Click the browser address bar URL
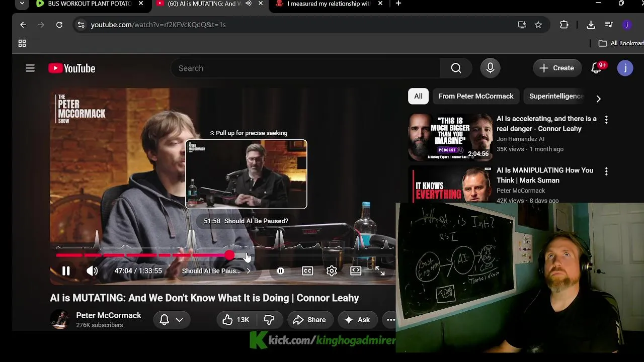This screenshot has height=362, width=644. pyautogui.click(x=158, y=25)
